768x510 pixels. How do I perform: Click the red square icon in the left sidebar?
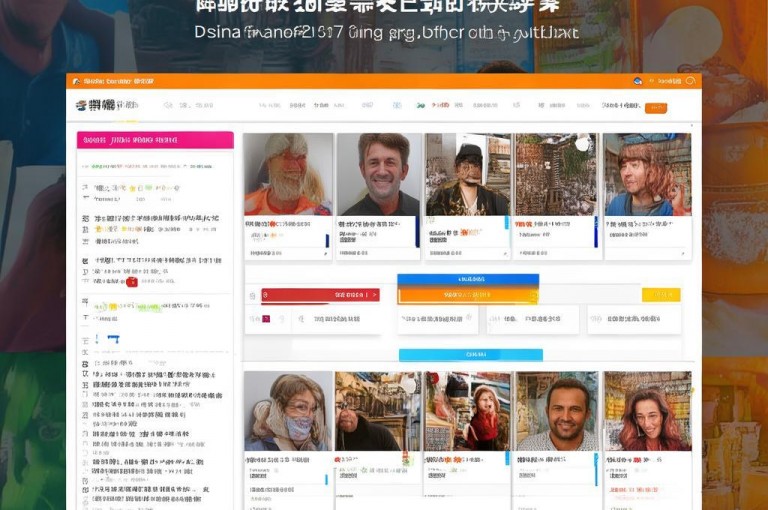point(132,282)
